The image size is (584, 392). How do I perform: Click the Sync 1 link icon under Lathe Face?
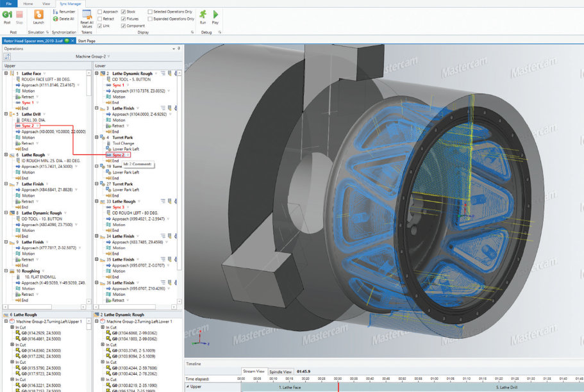pos(18,102)
